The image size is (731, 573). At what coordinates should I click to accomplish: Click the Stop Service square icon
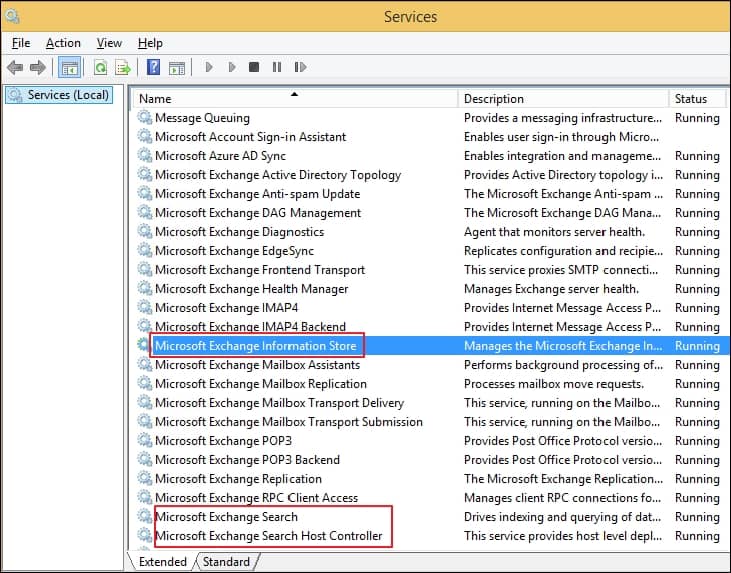[254, 67]
